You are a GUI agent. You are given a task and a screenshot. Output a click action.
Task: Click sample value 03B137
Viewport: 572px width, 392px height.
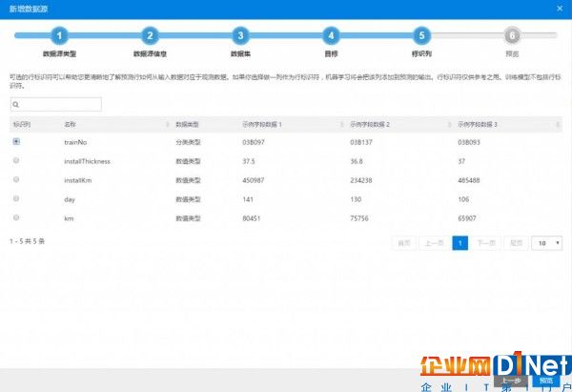point(361,142)
